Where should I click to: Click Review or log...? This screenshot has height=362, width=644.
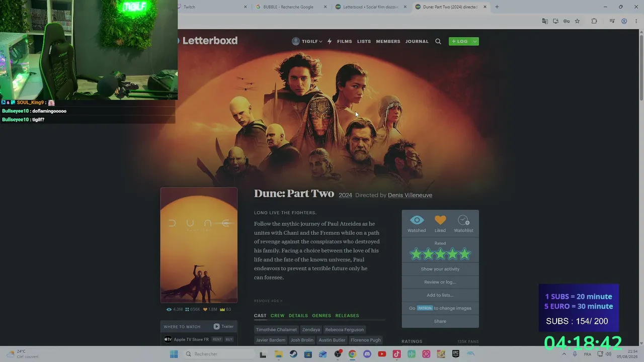point(440,282)
